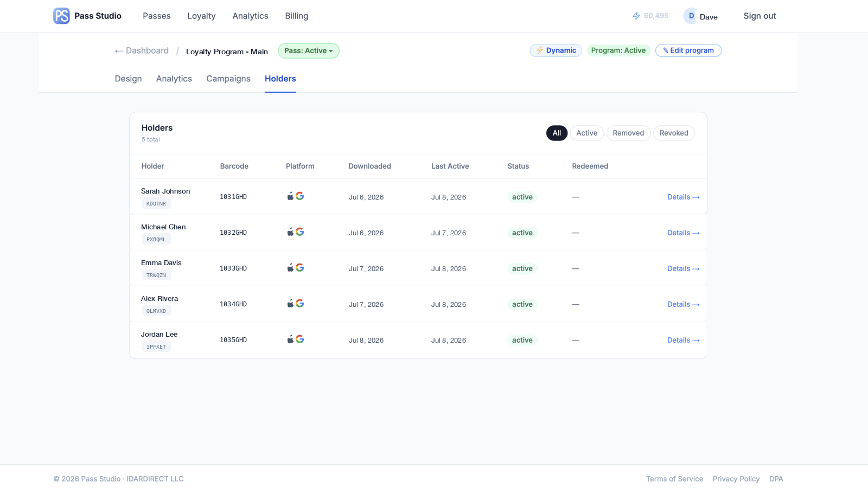The height and width of the screenshot is (488, 868).
Task: Click the Pass Studio logo icon
Action: tap(61, 16)
